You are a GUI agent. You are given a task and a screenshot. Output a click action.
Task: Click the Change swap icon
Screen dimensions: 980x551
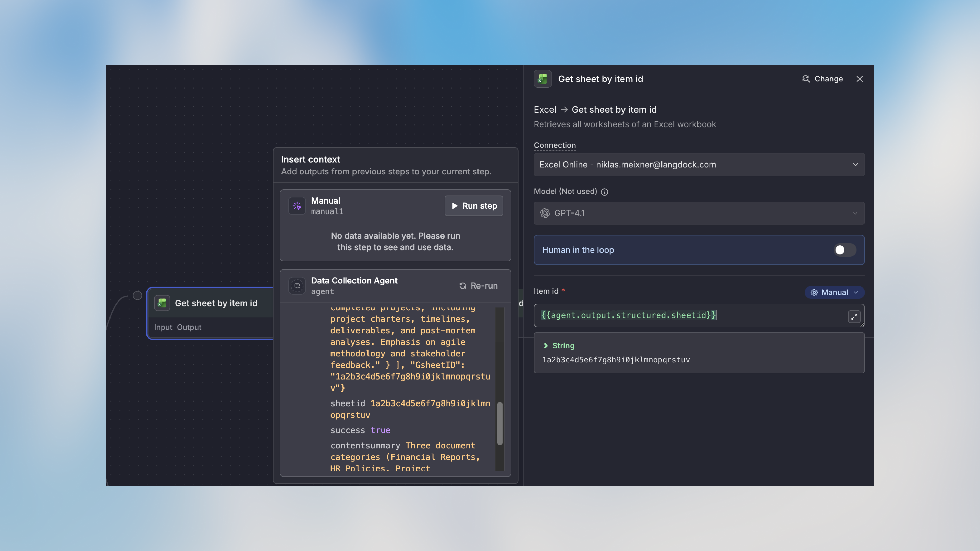[x=806, y=79]
